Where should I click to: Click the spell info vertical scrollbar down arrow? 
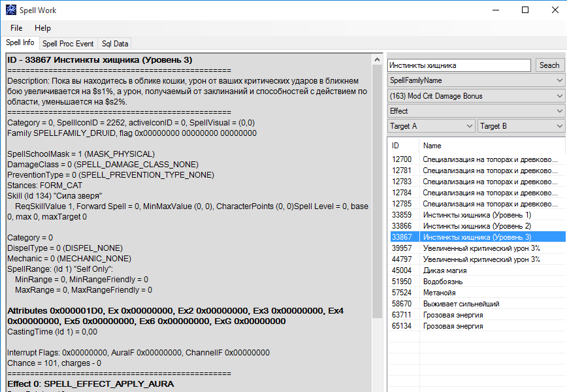click(377, 387)
